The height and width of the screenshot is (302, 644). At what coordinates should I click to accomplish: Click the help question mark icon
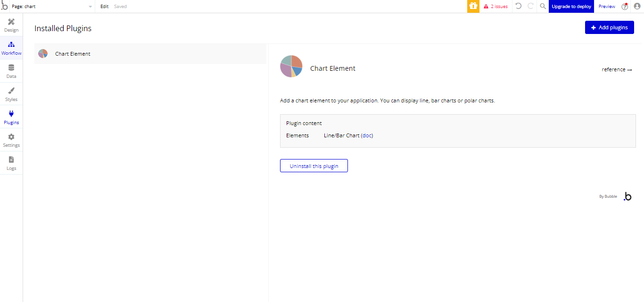click(625, 7)
